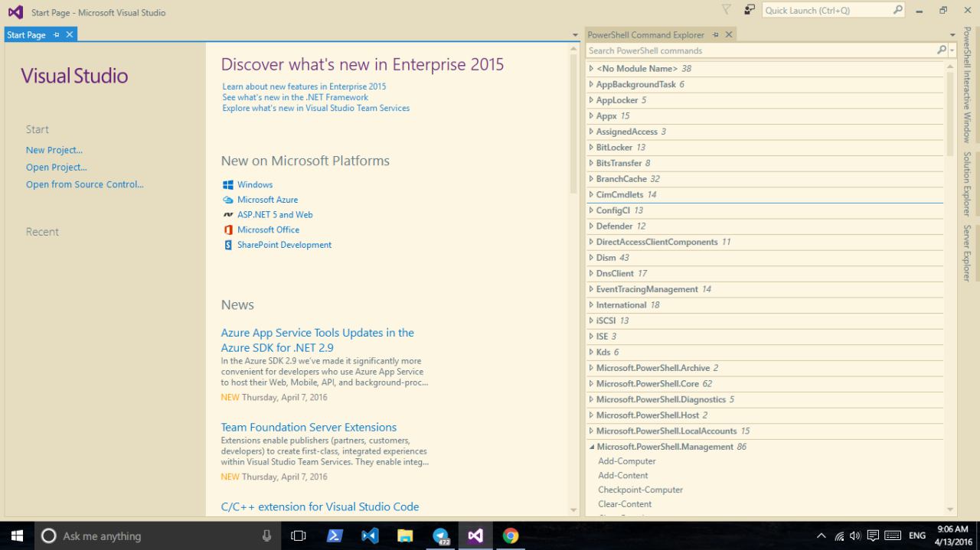Open the taskbar clock and date
The height and width of the screenshot is (550, 980).
[952, 535]
